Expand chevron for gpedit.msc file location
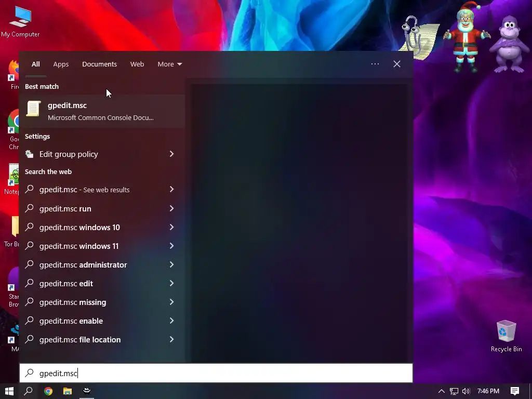Screen dimensions: 532x399 [x=171, y=339]
